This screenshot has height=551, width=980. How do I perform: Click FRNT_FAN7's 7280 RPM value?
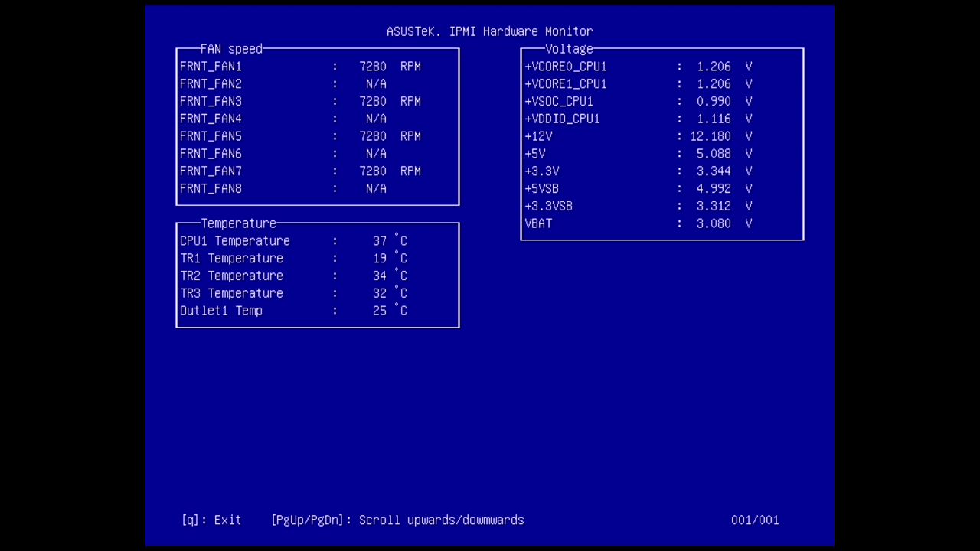(x=390, y=171)
